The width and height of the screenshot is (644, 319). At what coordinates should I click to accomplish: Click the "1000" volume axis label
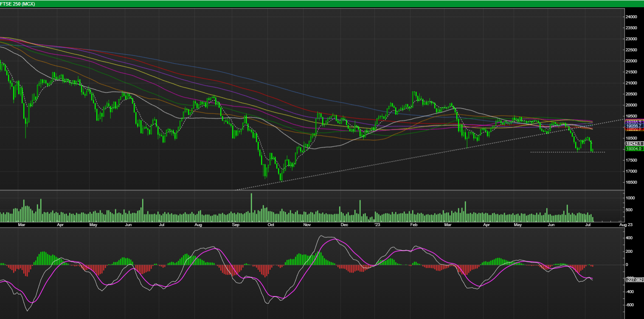(x=630, y=198)
